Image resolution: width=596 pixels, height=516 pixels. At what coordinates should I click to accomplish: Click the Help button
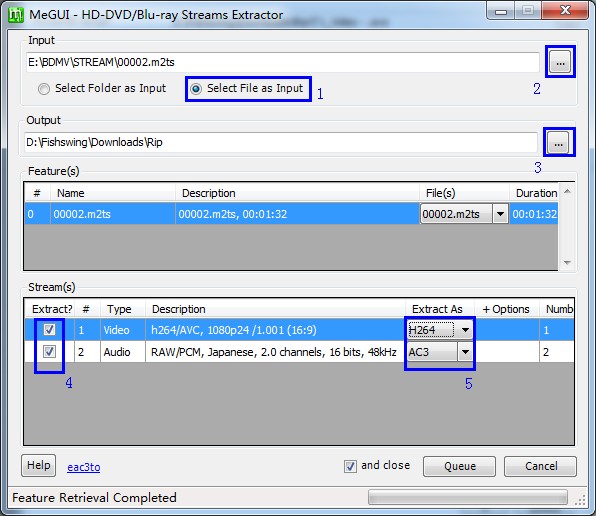(38, 465)
